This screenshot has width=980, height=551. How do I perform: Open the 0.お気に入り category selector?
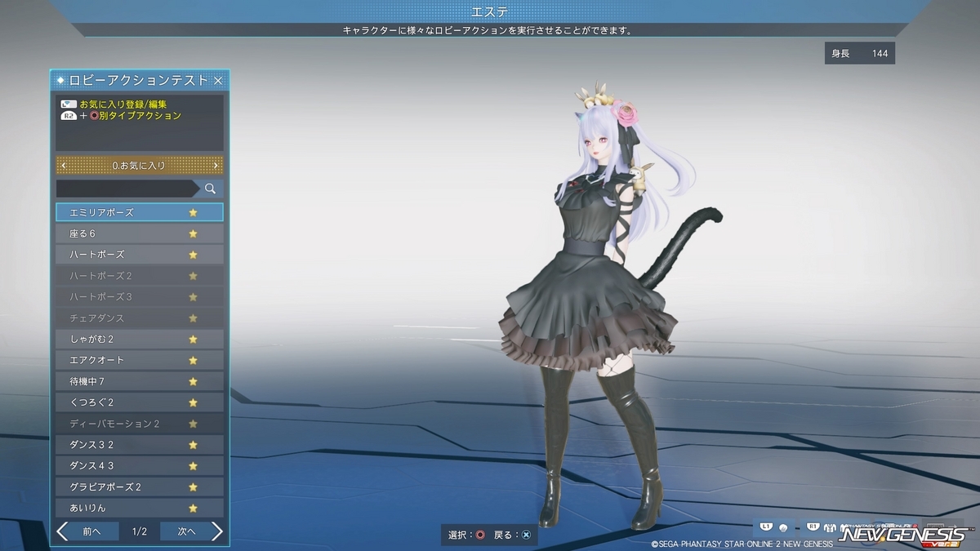(140, 166)
